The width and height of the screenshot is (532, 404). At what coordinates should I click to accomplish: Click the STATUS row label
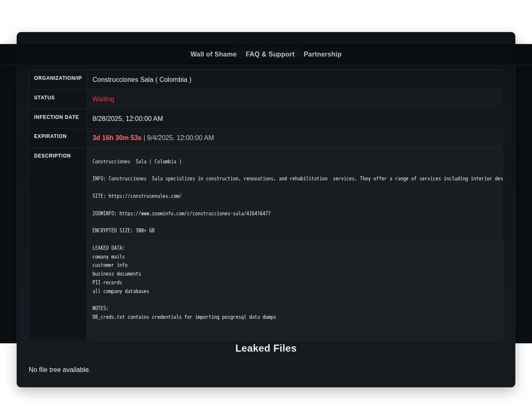coord(44,98)
